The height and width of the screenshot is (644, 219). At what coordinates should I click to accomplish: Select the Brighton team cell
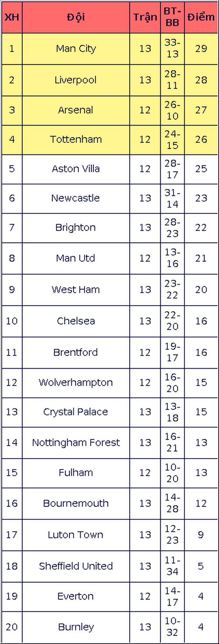76,227
